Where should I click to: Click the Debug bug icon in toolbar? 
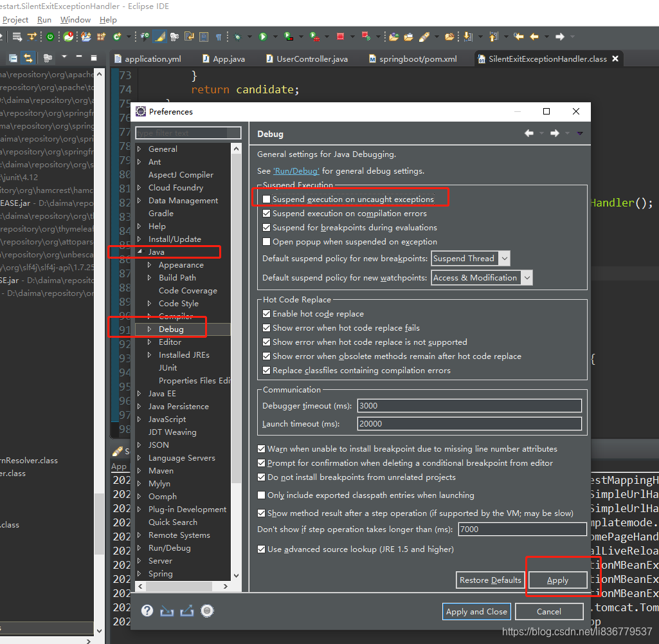pos(238,37)
